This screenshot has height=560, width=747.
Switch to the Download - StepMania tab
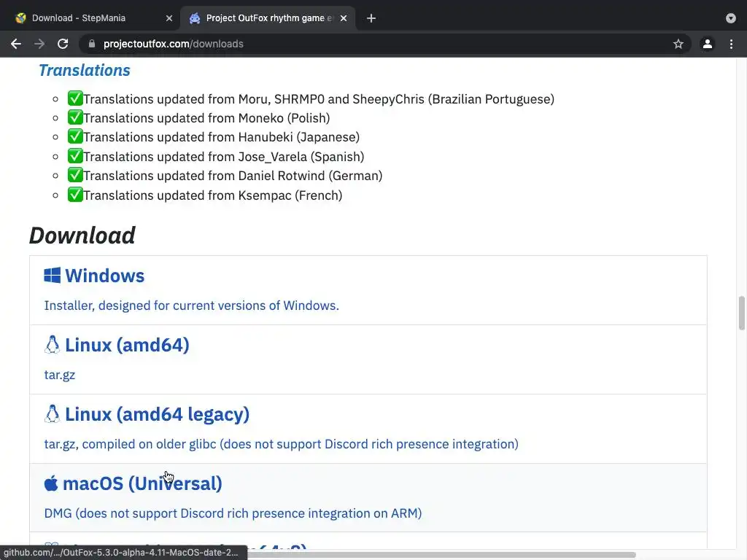93,18
